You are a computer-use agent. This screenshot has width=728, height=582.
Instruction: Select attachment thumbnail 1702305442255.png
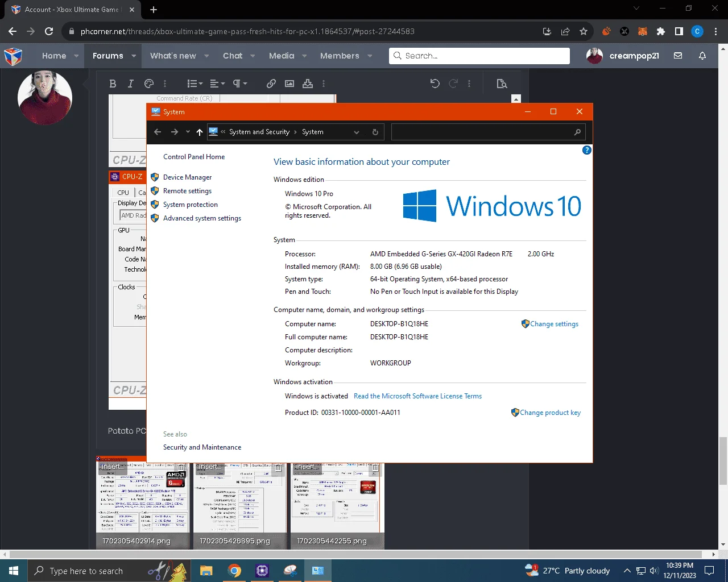[337, 506]
